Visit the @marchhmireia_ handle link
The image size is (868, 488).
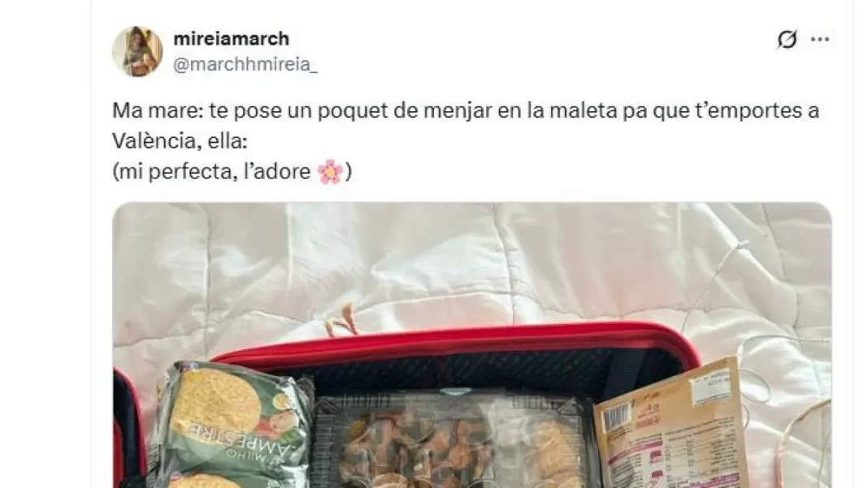click(245, 64)
